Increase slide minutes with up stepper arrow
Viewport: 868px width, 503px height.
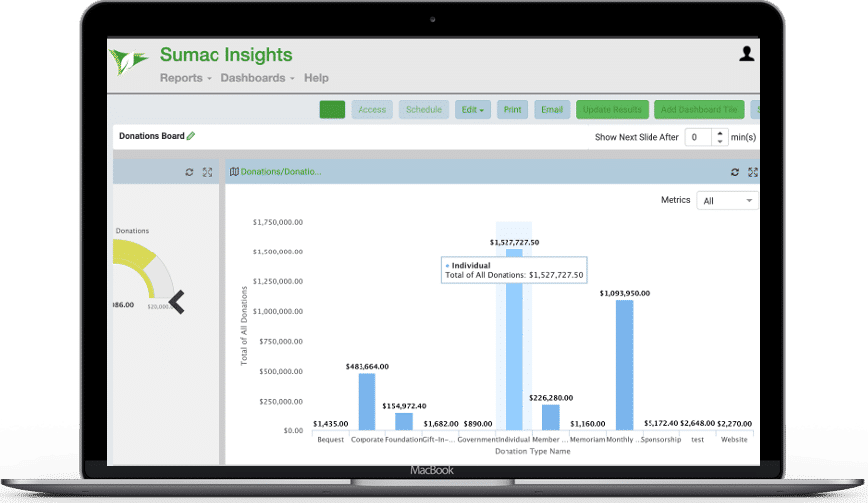(x=720, y=133)
